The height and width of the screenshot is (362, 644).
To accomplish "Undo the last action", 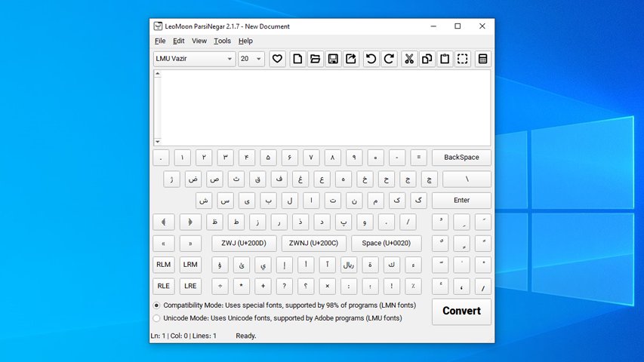I will pyautogui.click(x=371, y=59).
